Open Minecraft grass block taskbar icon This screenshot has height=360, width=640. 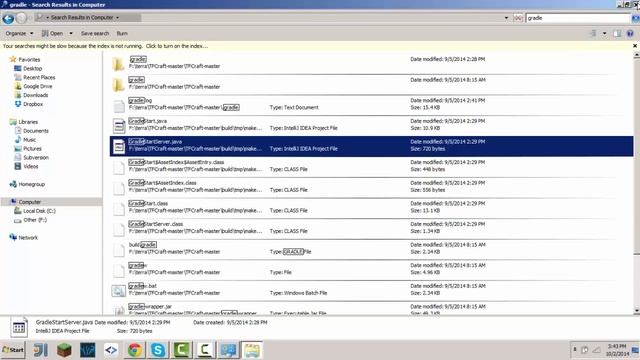64,350
